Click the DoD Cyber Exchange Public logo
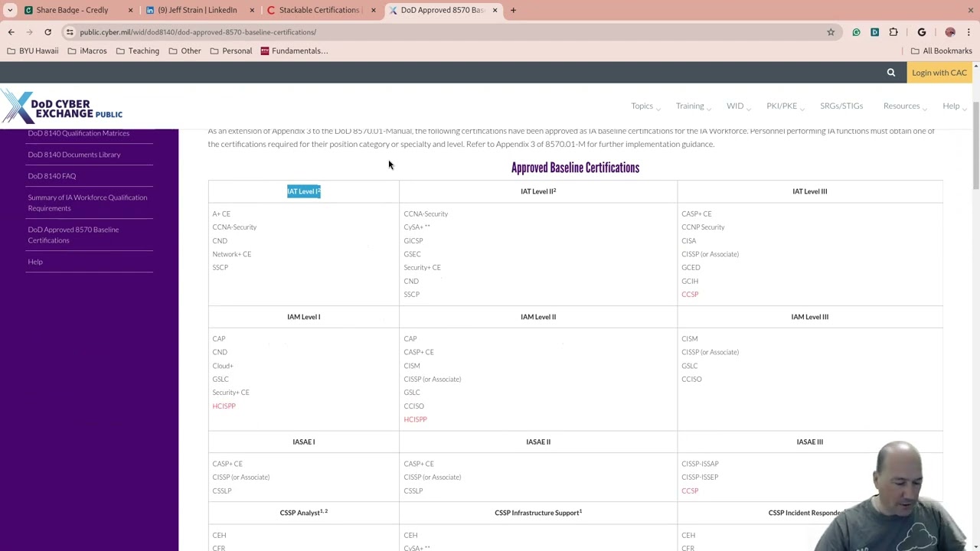This screenshot has width=980, height=551. pyautogui.click(x=61, y=107)
